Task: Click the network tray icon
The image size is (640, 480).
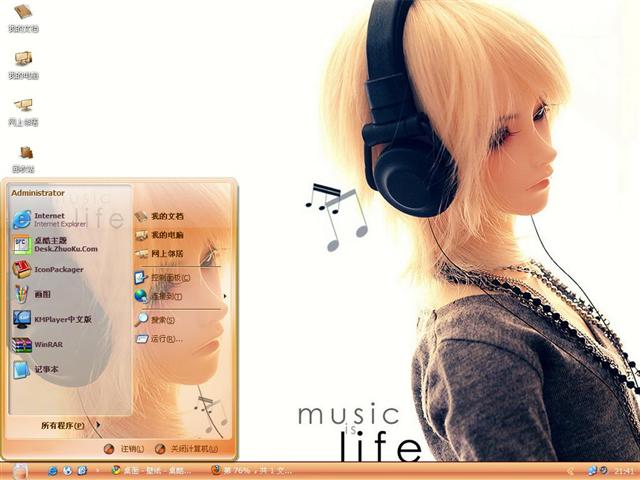Action: tap(592, 471)
